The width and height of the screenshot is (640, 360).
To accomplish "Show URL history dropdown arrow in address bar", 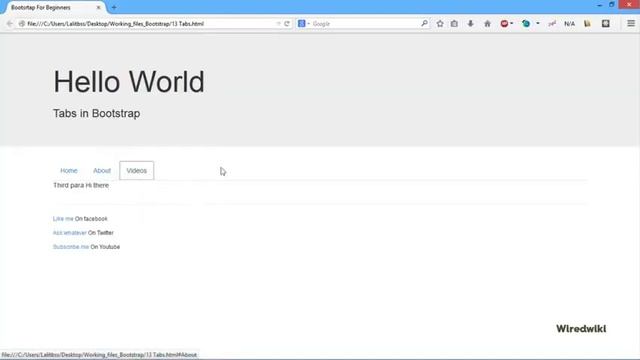I will [x=278, y=24].
